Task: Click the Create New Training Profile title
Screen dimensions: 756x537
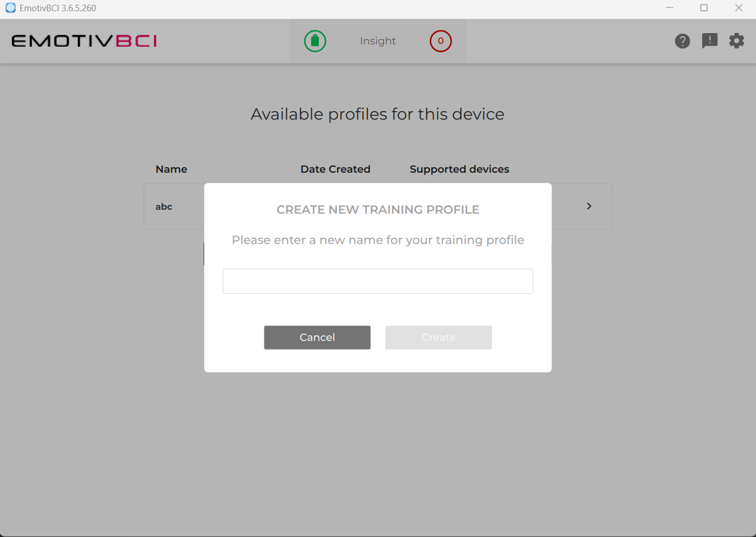Action: tap(377, 210)
